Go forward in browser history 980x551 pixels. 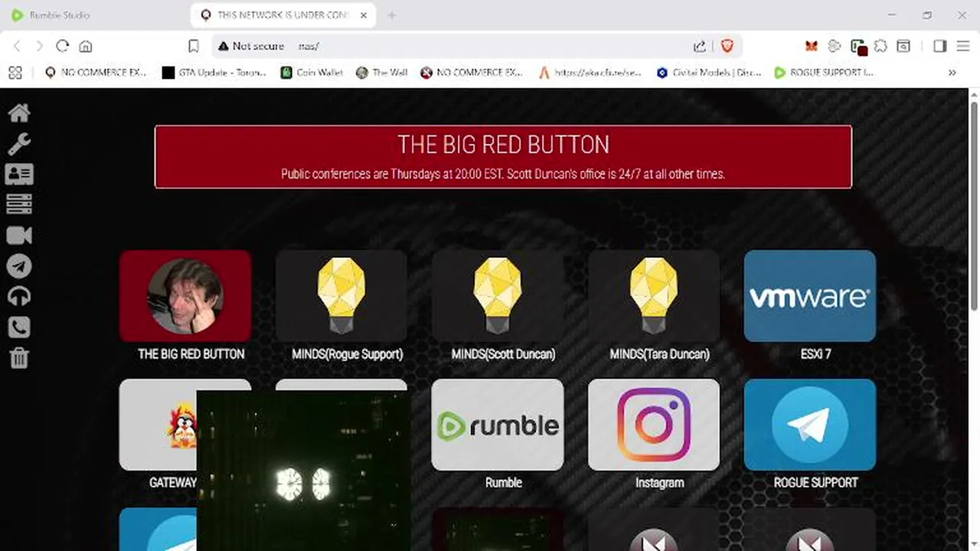pos(39,46)
